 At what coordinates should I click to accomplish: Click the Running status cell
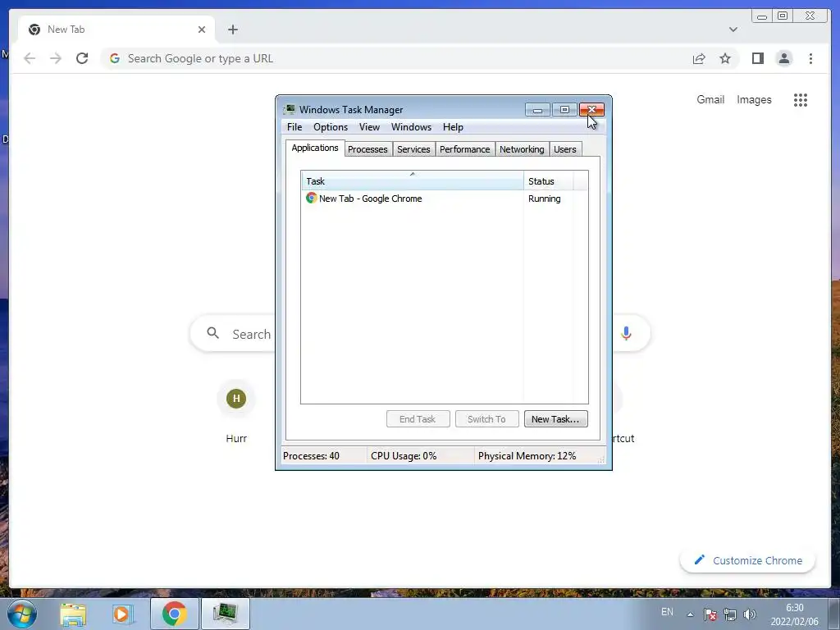545,199
